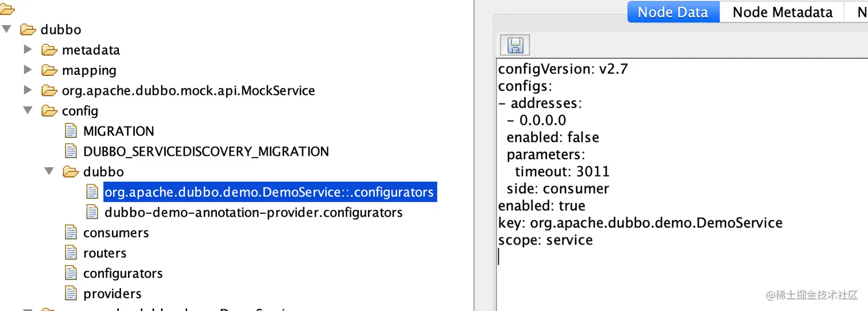Select the DUBBO_SERVICEDISCOVERY_MIGRATION node

pyautogui.click(x=206, y=151)
